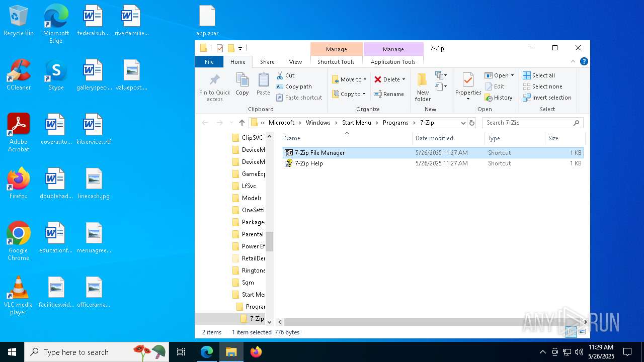Open the File menu tab
644x362 pixels.
point(209,62)
